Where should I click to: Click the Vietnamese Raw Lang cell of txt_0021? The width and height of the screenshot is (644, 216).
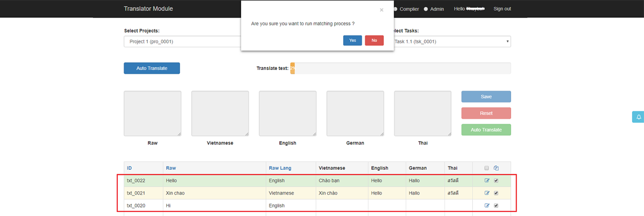click(291, 192)
